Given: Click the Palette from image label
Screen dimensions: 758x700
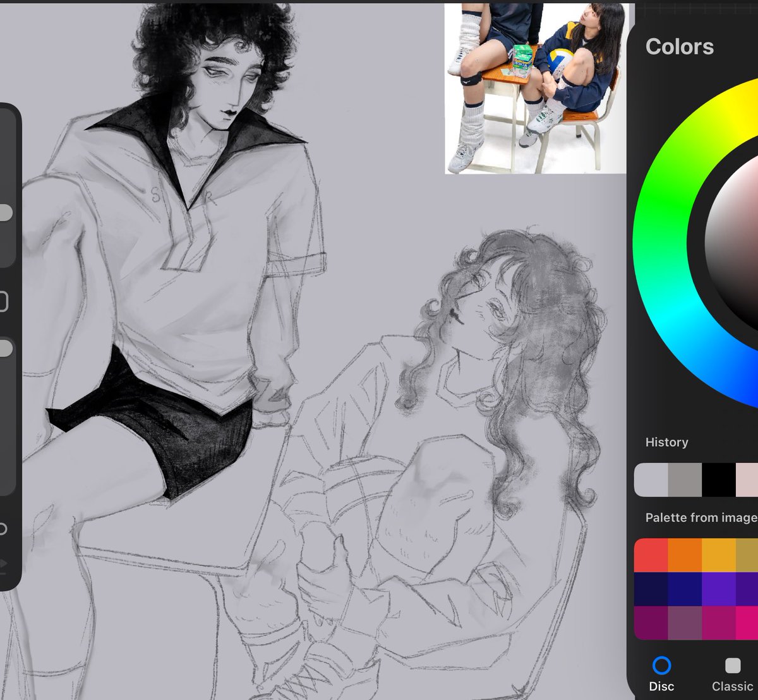Looking at the screenshot, I should pyautogui.click(x=701, y=517).
